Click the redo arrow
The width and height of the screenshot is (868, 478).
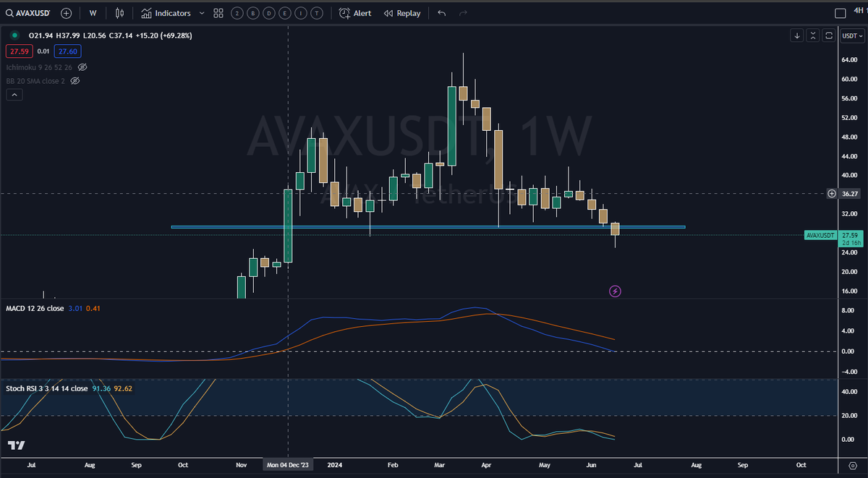463,13
